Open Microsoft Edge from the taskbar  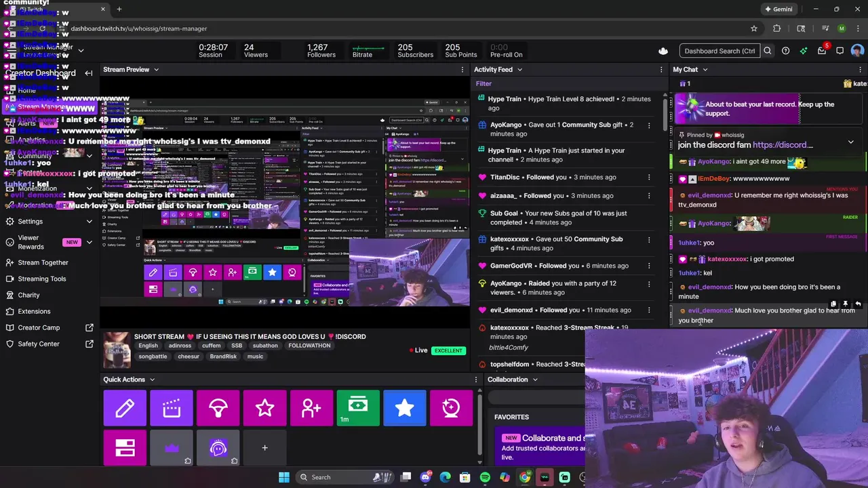(445, 477)
